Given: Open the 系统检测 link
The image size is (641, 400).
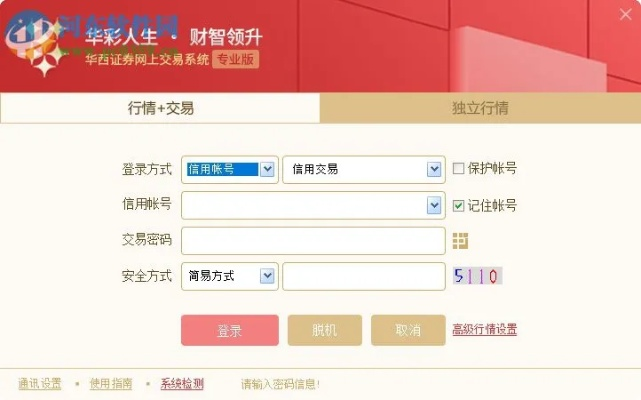Looking at the screenshot, I should point(182,383).
